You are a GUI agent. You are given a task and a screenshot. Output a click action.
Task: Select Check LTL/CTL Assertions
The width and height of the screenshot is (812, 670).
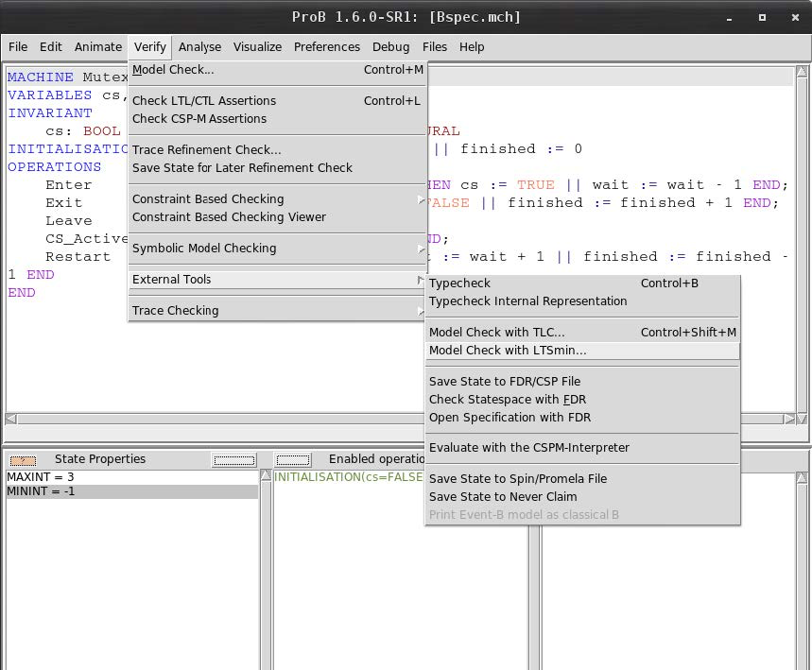204,101
